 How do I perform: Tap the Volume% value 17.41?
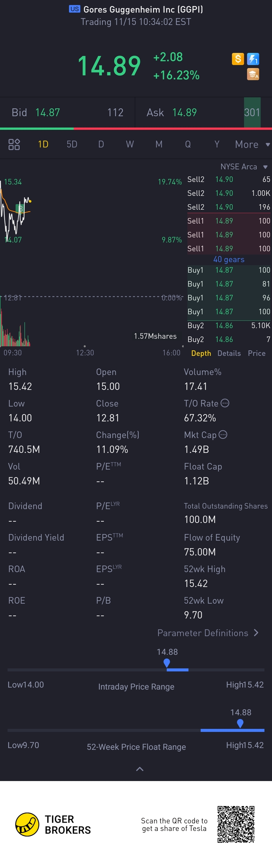196,386
